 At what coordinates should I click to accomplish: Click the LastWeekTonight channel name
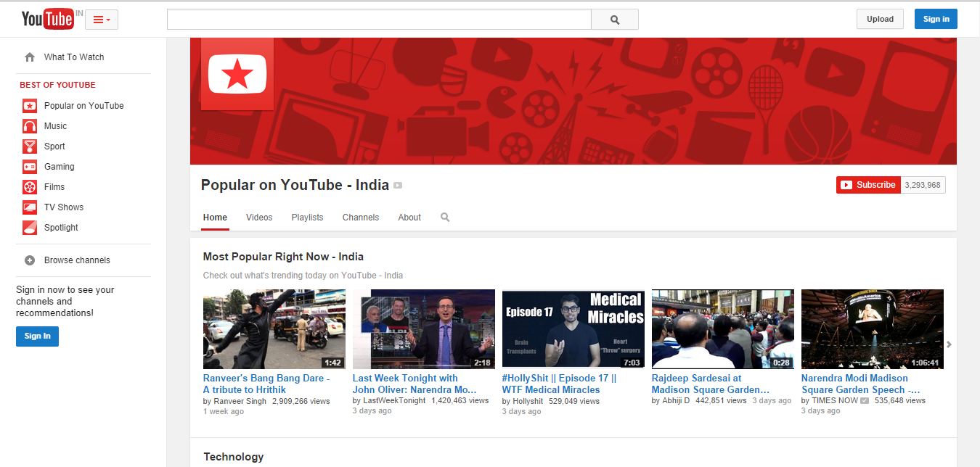394,401
